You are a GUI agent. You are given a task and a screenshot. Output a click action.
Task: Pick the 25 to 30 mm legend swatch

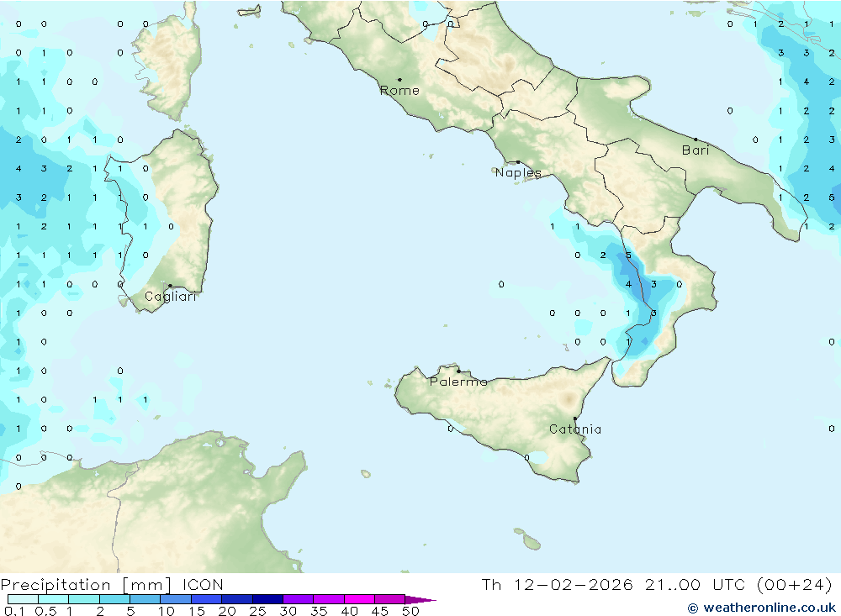pyautogui.click(x=267, y=599)
